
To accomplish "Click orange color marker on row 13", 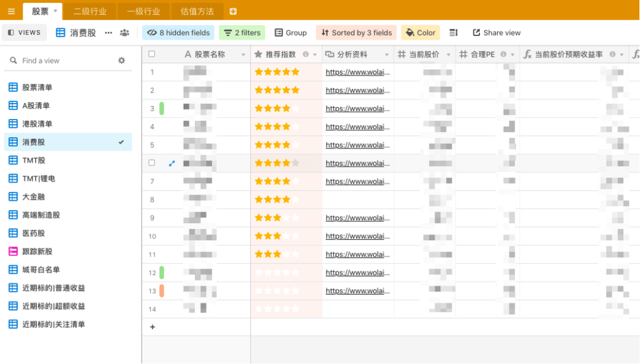I will [x=162, y=291].
